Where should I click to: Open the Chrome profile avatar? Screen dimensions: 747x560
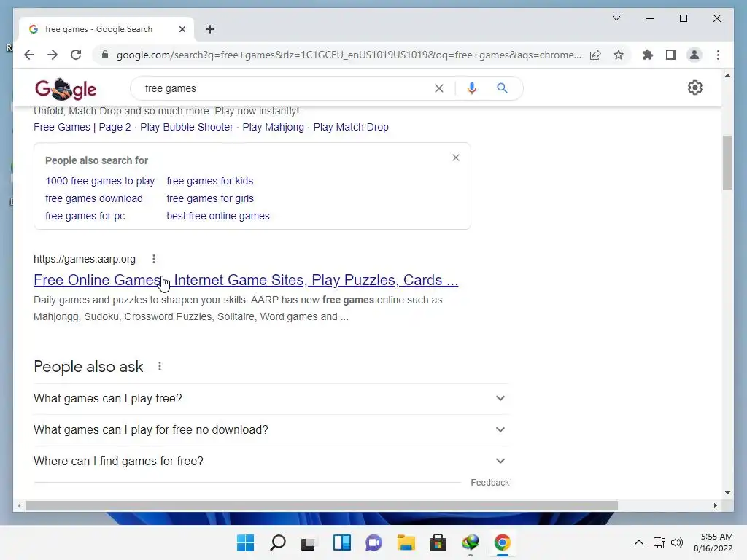[694, 55]
